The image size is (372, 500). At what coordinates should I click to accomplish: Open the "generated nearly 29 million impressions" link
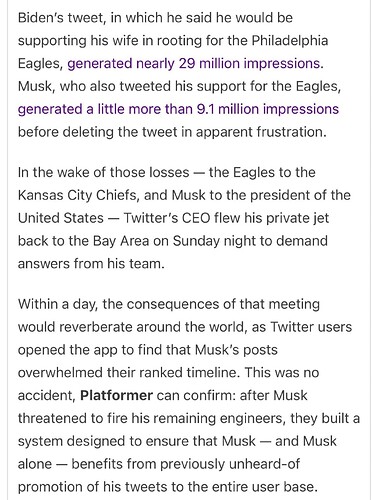coord(195,64)
